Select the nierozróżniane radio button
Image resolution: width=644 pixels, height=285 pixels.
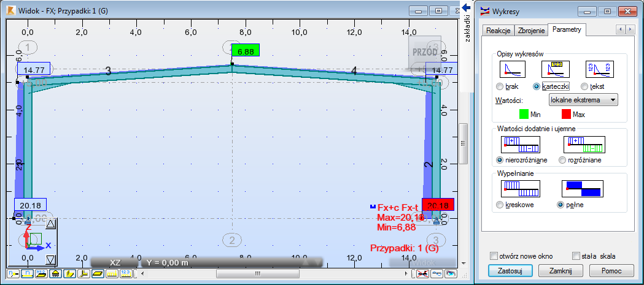click(500, 160)
